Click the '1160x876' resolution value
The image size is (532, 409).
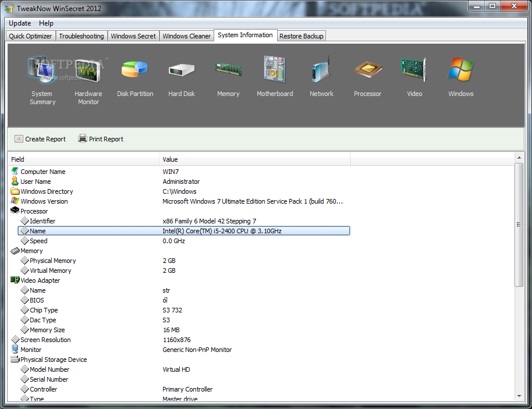coord(177,340)
